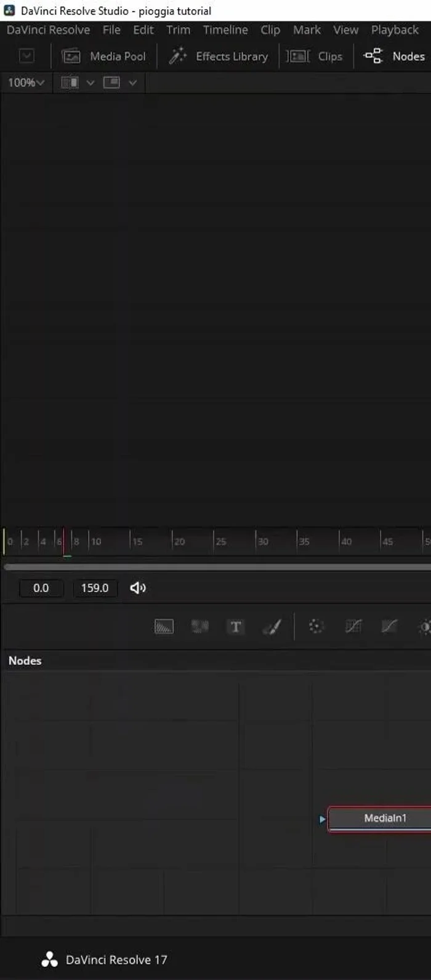The width and height of the screenshot is (431, 980).
Task: Click the MediaIn1 input arrow connector
Action: point(322,819)
